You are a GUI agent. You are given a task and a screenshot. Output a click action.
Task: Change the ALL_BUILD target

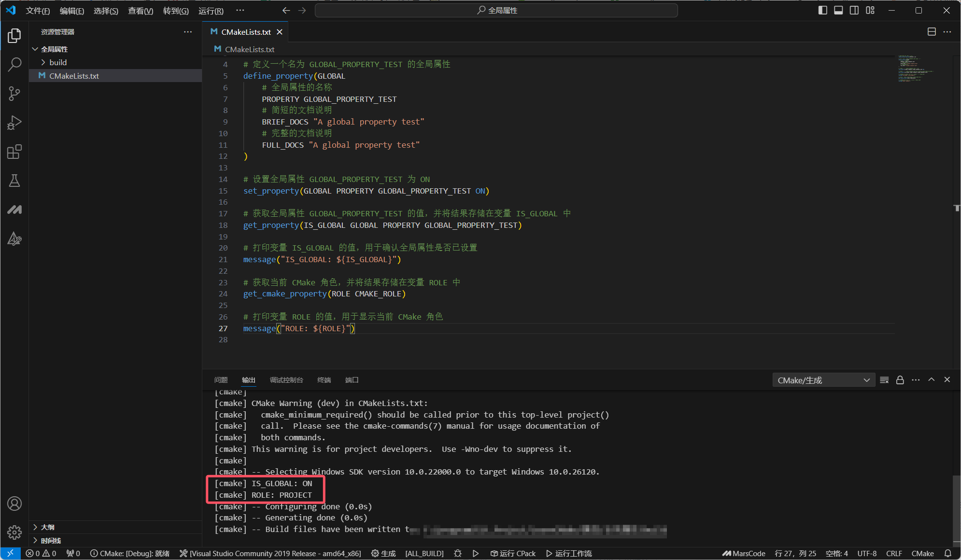coord(424,553)
